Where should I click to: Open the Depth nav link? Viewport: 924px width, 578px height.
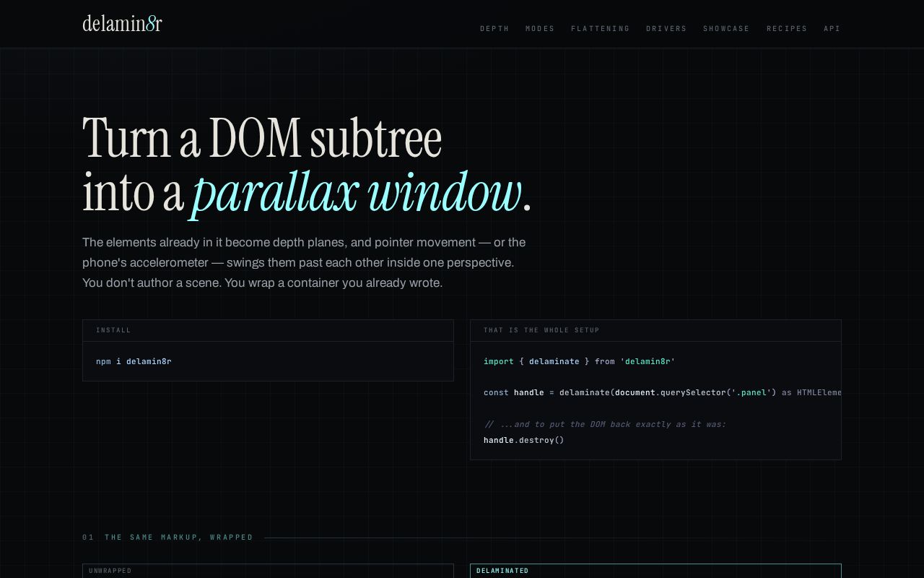click(494, 29)
